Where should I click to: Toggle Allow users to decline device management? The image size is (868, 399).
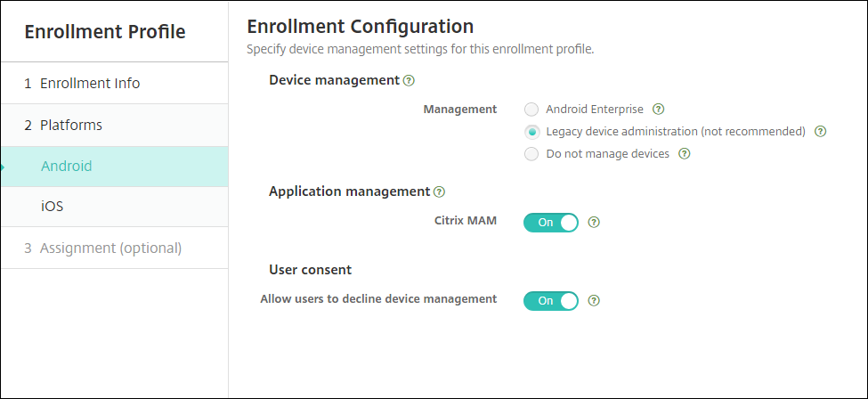pos(551,301)
